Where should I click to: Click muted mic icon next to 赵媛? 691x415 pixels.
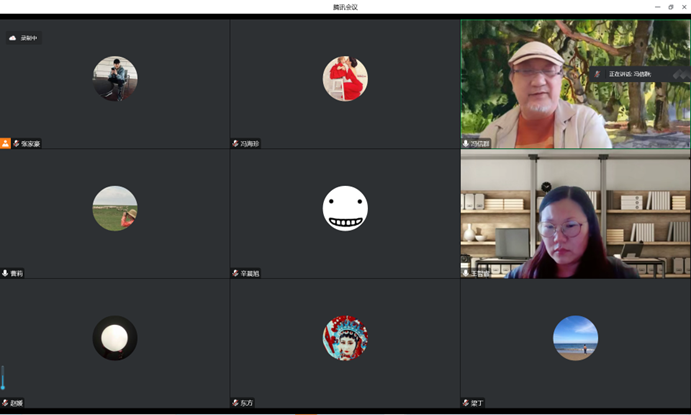[x=5, y=403]
